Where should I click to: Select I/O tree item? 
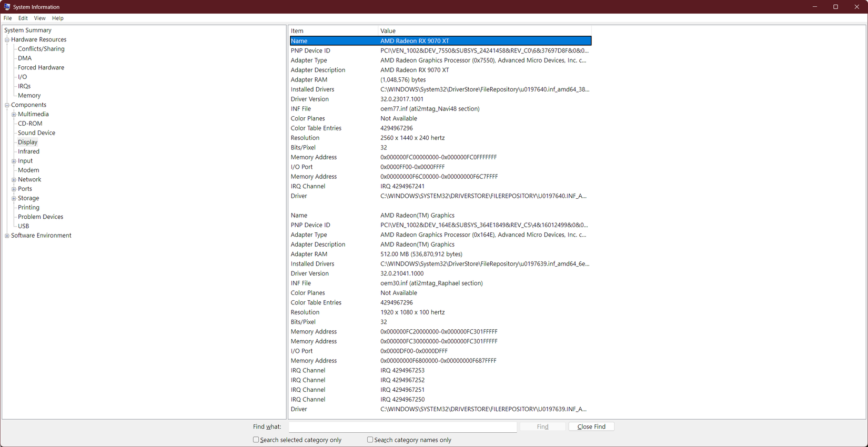(22, 77)
